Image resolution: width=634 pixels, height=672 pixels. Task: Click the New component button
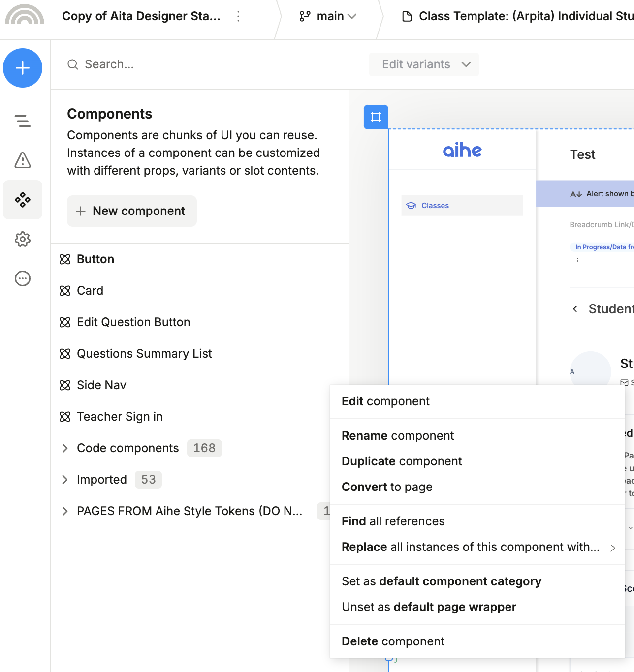[x=132, y=211]
